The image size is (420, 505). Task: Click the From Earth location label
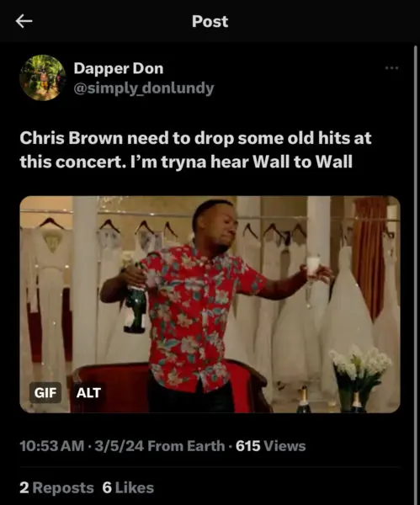(186, 446)
